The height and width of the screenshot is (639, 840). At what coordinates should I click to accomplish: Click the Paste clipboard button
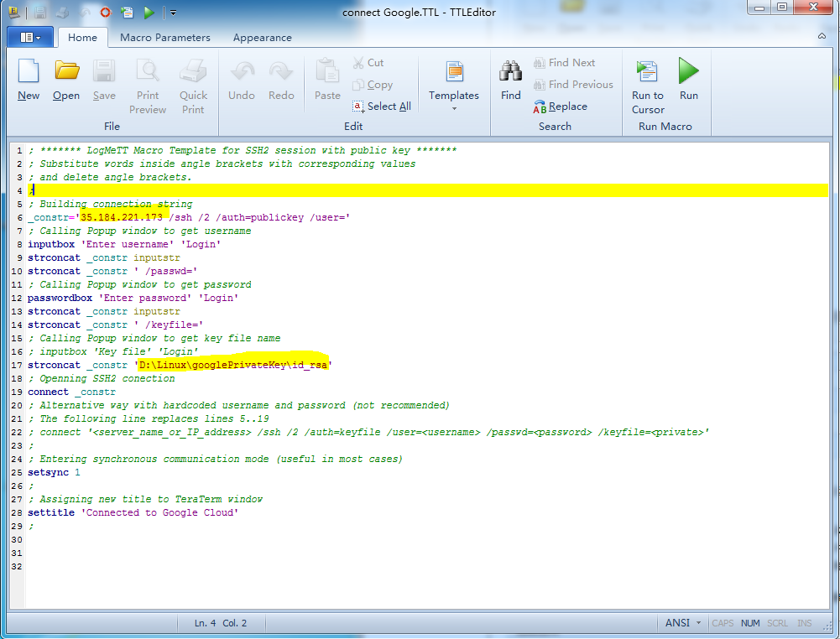[x=327, y=81]
